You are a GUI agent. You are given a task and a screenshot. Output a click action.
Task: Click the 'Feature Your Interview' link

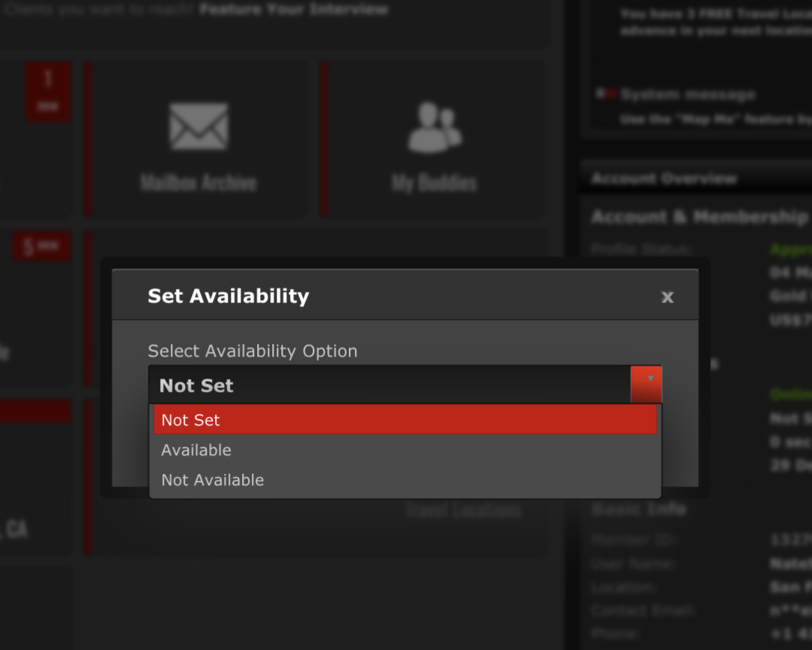[x=294, y=10]
